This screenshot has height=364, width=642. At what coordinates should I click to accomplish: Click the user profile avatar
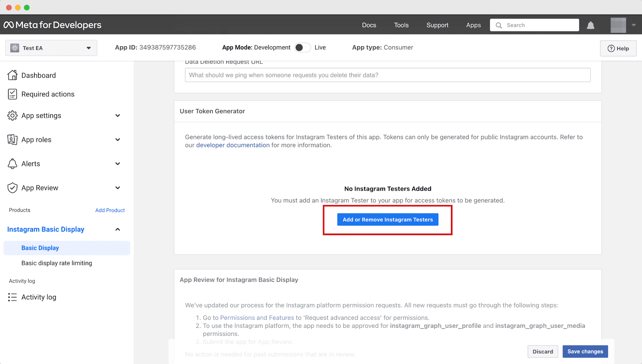[x=618, y=25]
